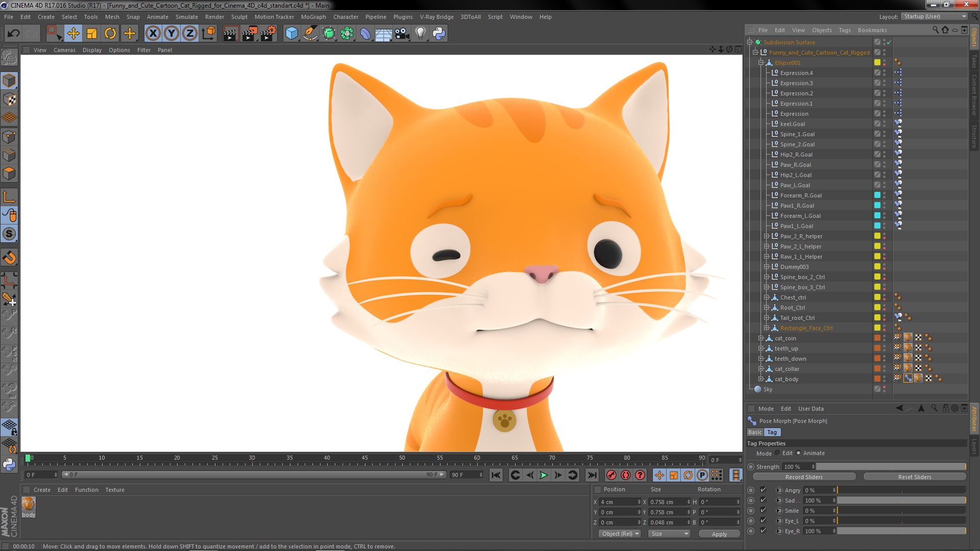Click the Apply button
The image size is (980, 551).
tap(719, 534)
